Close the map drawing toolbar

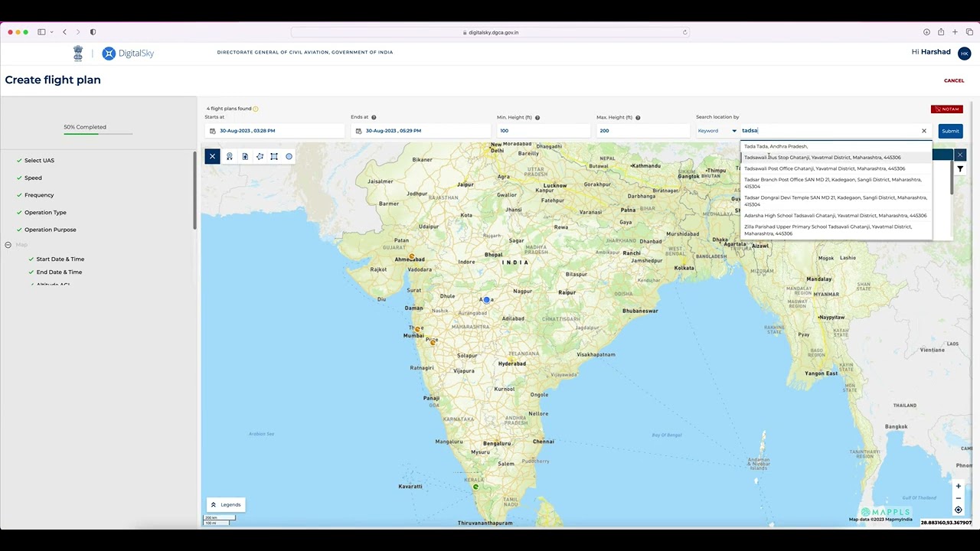[212, 156]
